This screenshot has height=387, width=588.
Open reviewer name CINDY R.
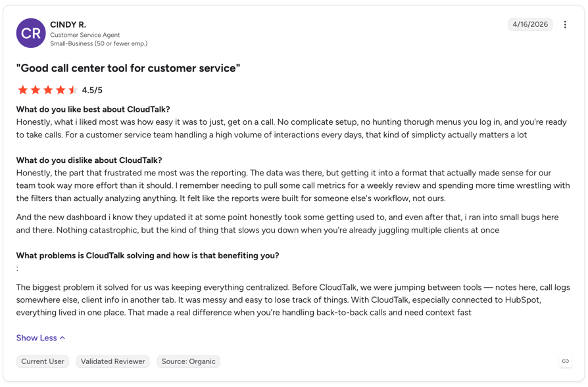[x=68, y=25]
